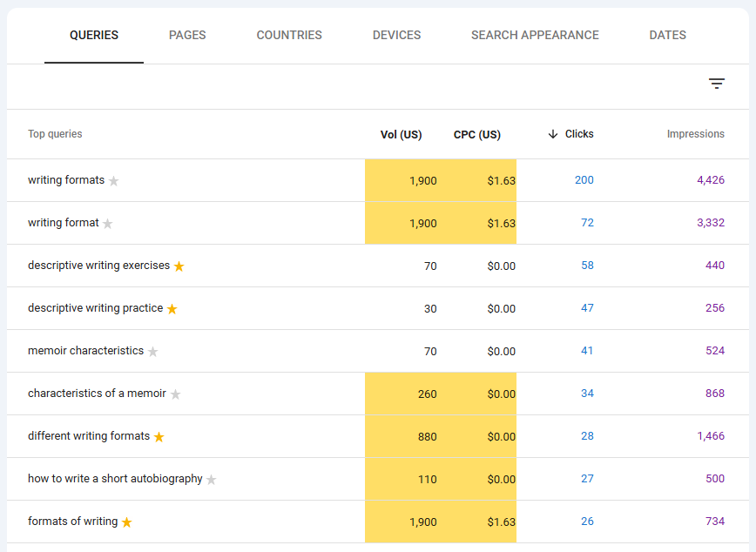The image size is (756, 552).
Task: Click the 'memoir characteristics' query row
Action: pyautogui.click(x=85, y=351)
